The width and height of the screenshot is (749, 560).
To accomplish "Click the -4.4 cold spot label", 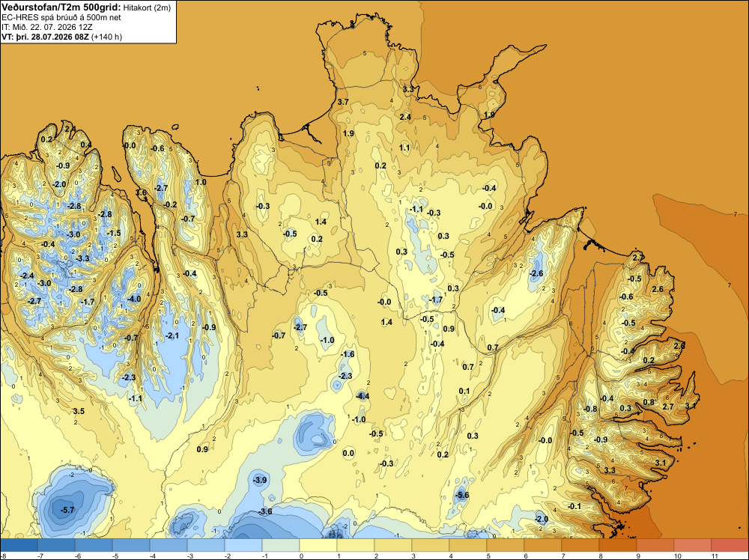I will [363, 396].
